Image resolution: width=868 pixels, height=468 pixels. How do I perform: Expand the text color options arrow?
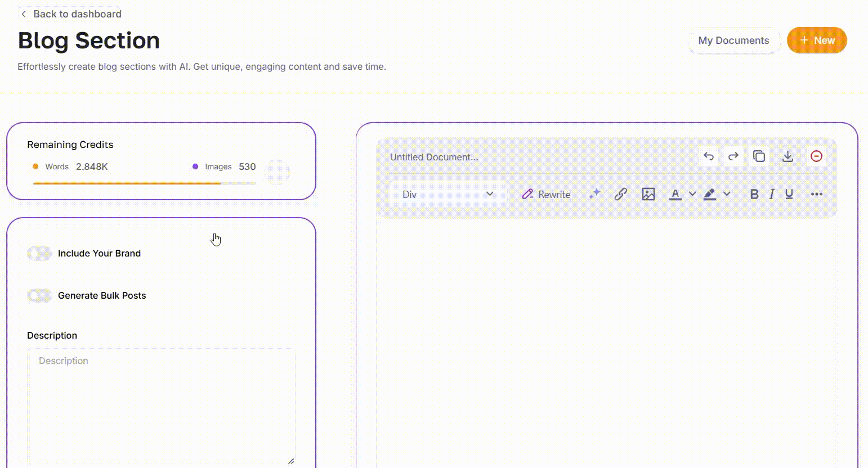(692, 194)
